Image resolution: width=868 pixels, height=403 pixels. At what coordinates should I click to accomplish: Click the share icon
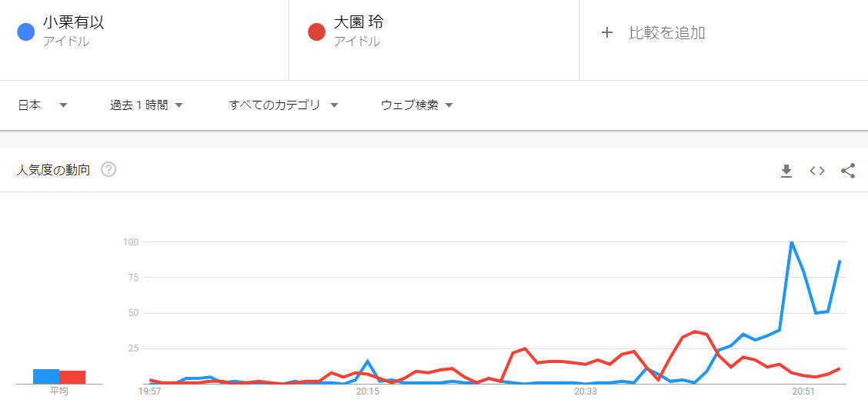(x=848, y=171)
